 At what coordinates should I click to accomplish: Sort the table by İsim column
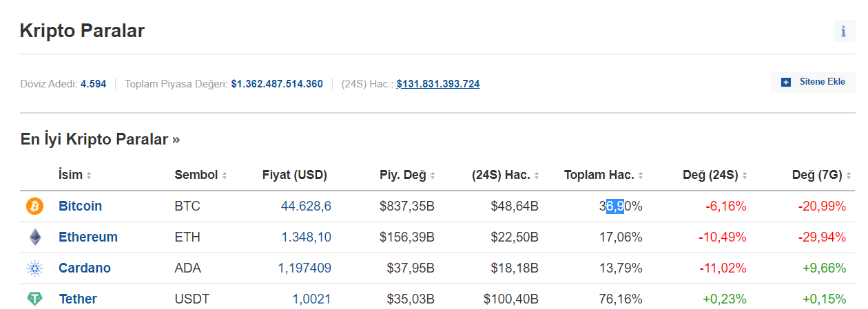point(74,175)
